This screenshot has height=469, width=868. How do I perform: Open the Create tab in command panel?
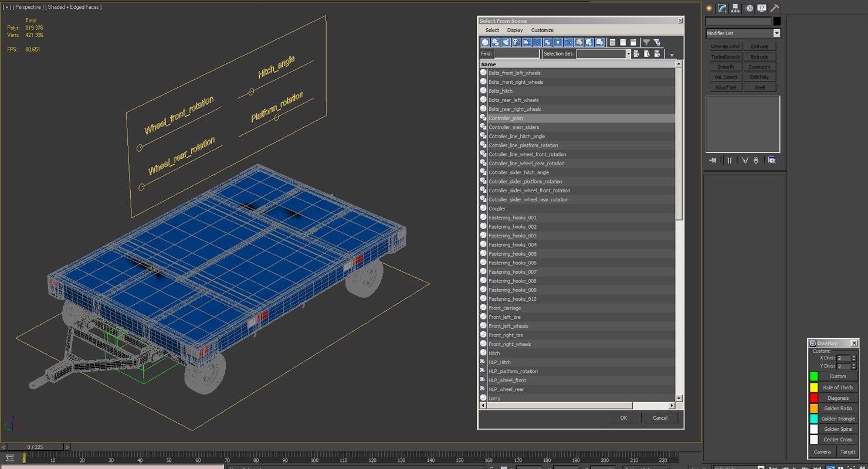[710, 8]
